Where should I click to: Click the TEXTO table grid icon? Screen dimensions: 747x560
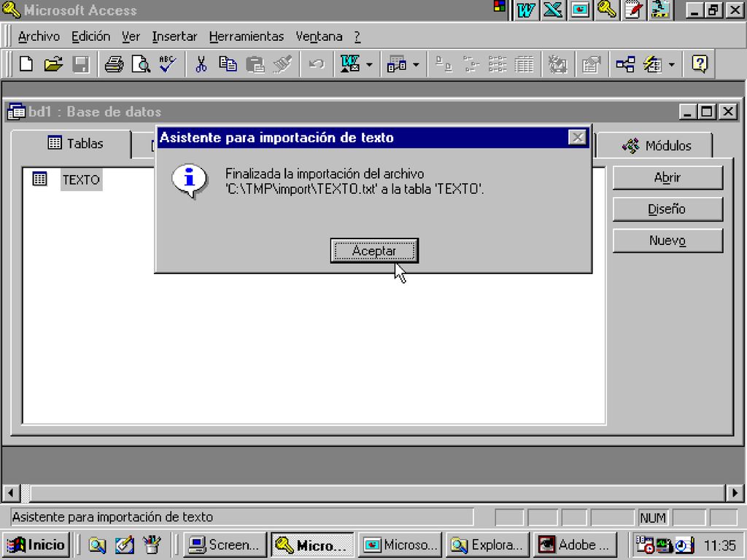(x=39, y=179)
